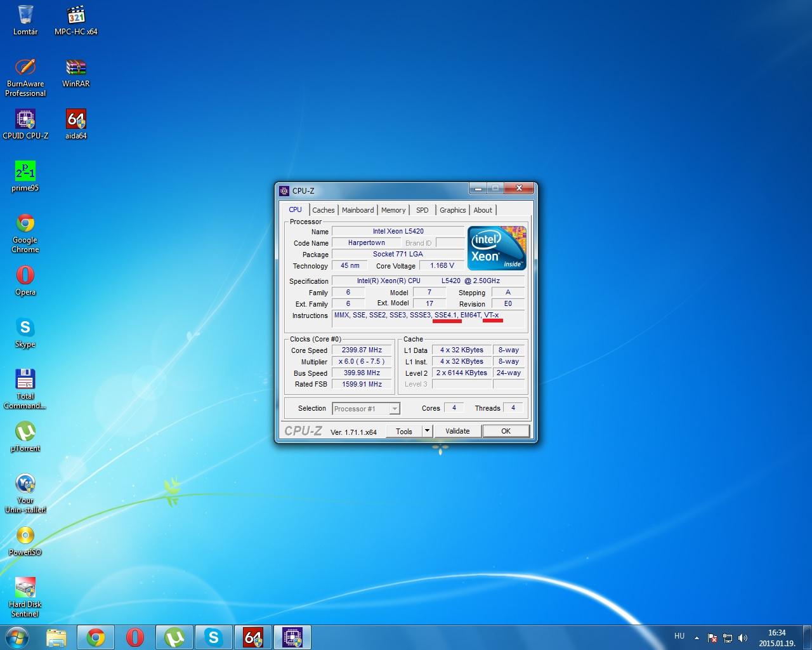Screen dimensions: 812x650
Task: Open Chrome from the taskbar
Action: 96,637
